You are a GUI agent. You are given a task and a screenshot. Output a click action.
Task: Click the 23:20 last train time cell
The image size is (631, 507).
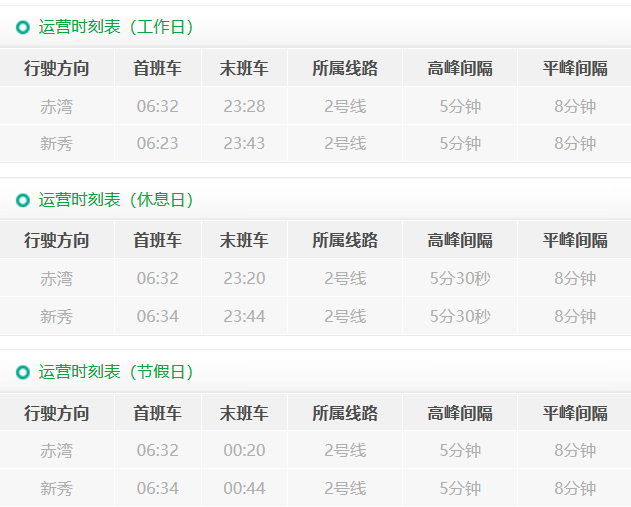[x=244, y=278]
